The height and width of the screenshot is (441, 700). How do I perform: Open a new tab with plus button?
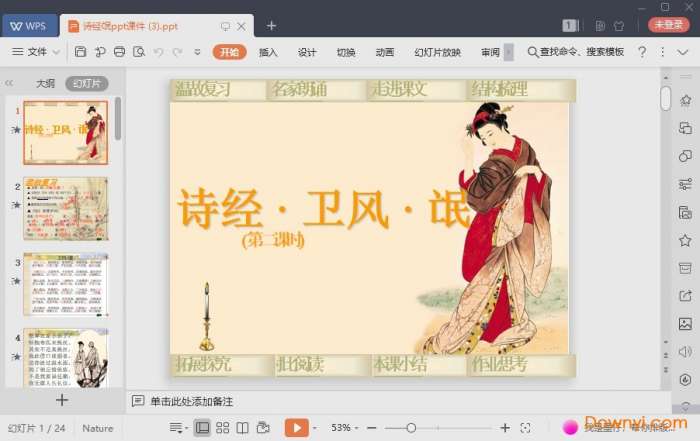271,26
